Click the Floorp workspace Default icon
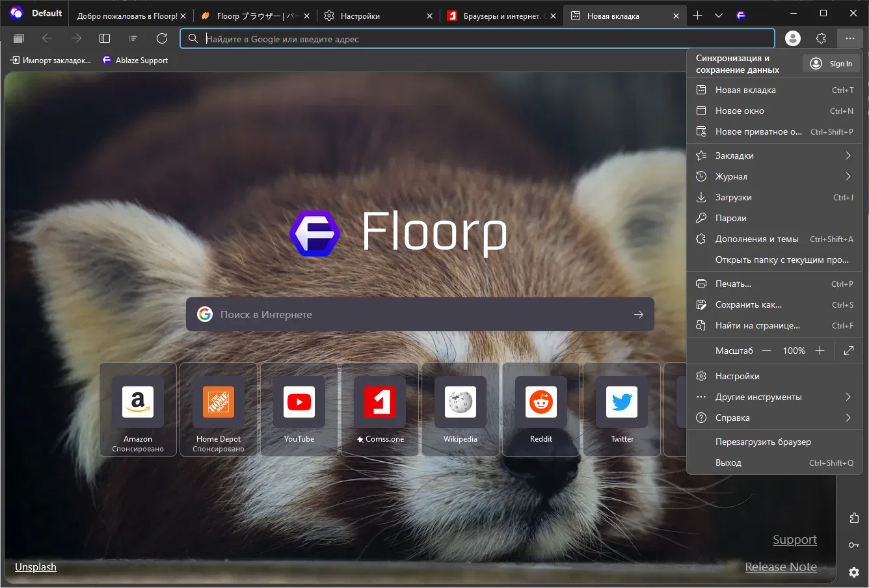 [17, 13]
